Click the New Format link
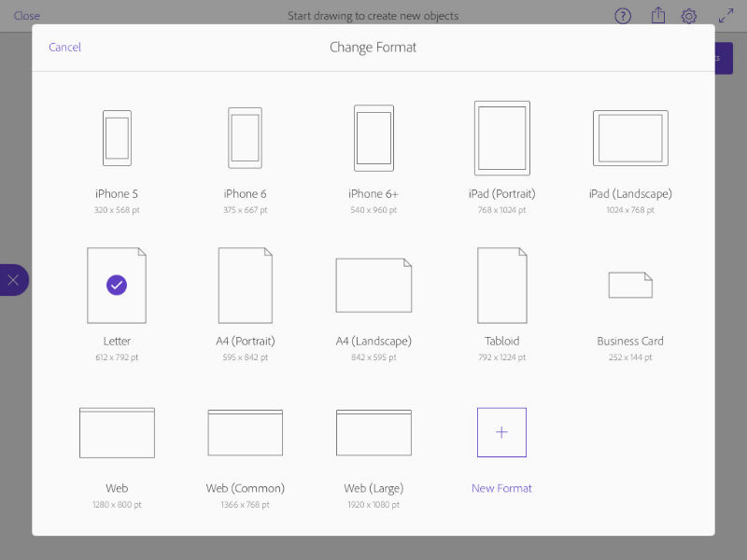The image size is (747, 560). pyautogui.click(x=501, y=488)
